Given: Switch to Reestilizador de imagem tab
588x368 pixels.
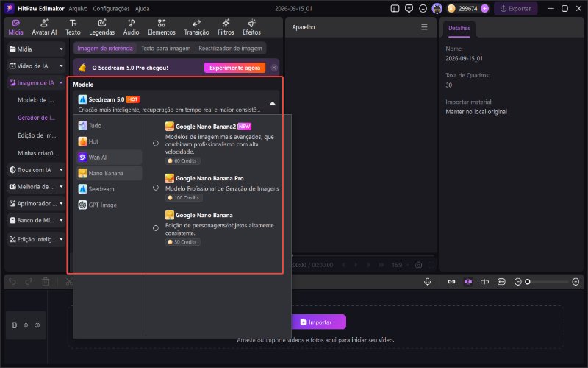Looking at the screenshot, I should tap(230, 48).
